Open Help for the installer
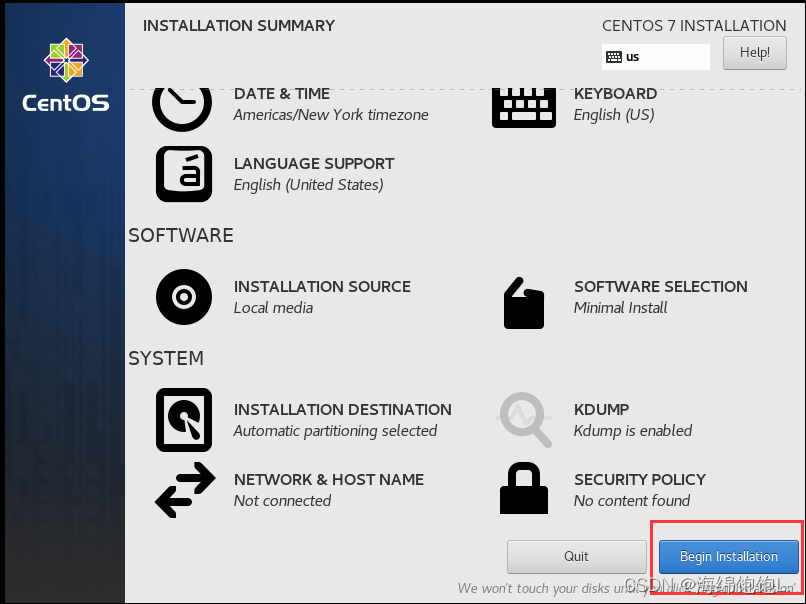This screenshot has height=604, width=806. [x=755, y=53]
